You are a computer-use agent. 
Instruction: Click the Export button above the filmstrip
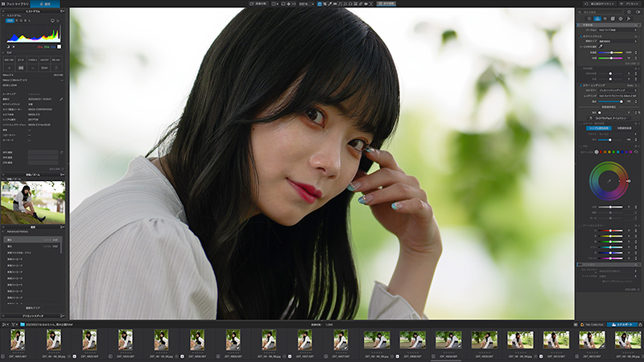click(622, 324)
